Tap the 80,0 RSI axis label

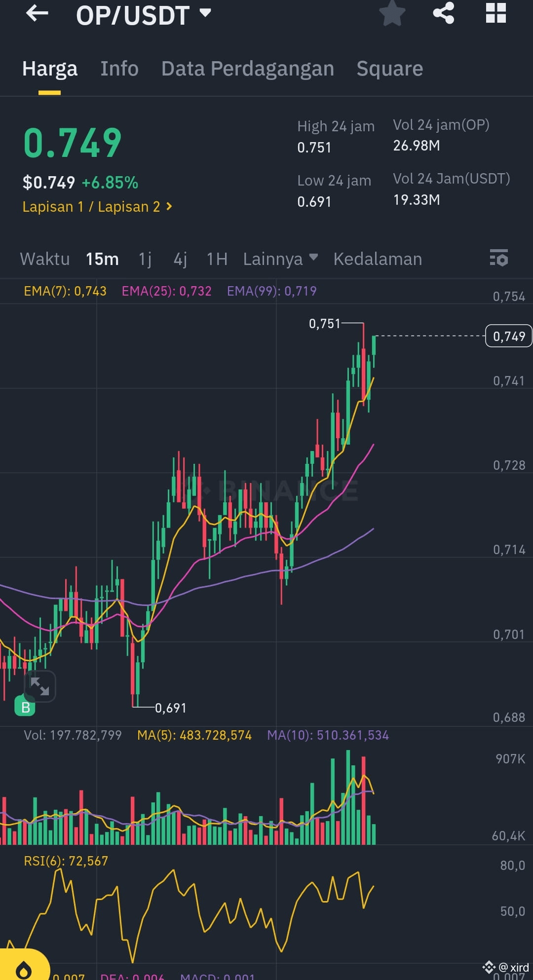click(513, 865)
